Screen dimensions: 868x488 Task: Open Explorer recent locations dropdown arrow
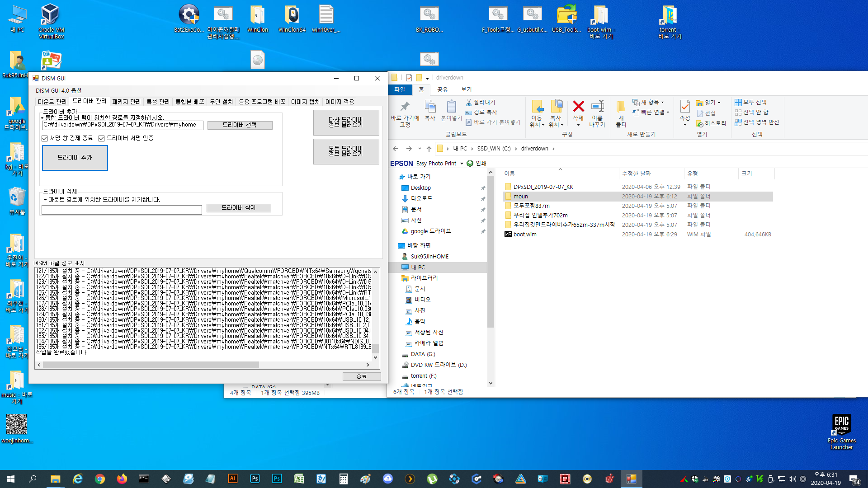click(x=420, y=149)
